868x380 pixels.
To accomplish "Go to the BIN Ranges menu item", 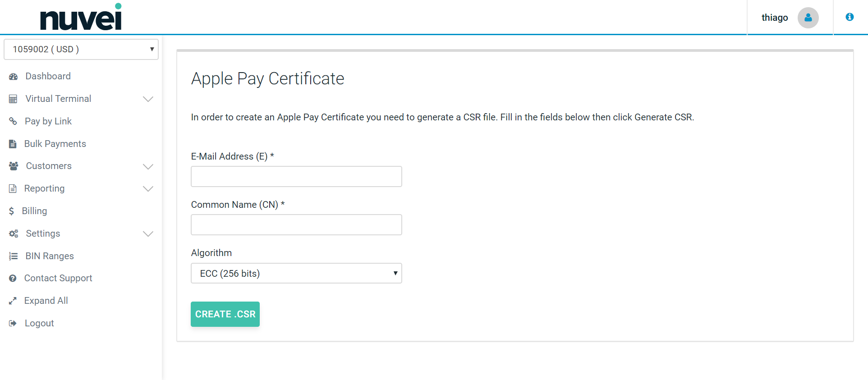I will coord(50,256).
